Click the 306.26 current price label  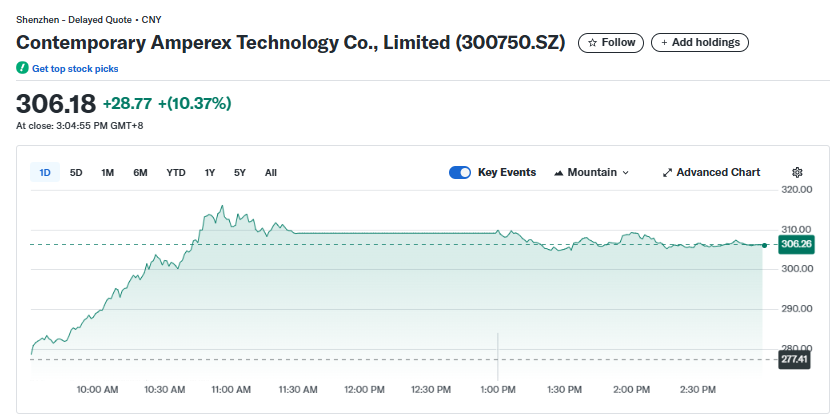797,244
